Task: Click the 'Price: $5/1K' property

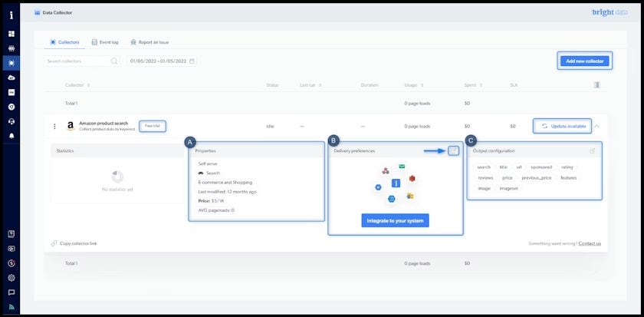Action: (211, 201)
